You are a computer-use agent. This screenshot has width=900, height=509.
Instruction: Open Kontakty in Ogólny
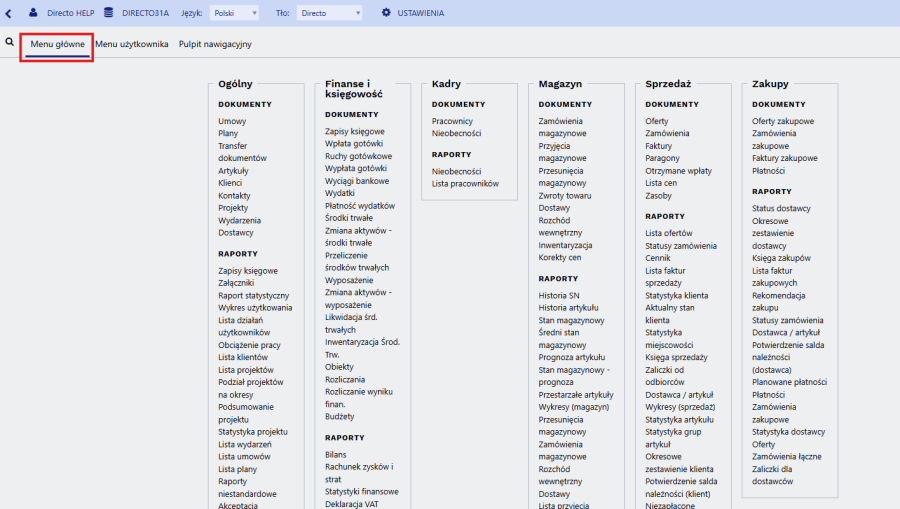point(234,196)
